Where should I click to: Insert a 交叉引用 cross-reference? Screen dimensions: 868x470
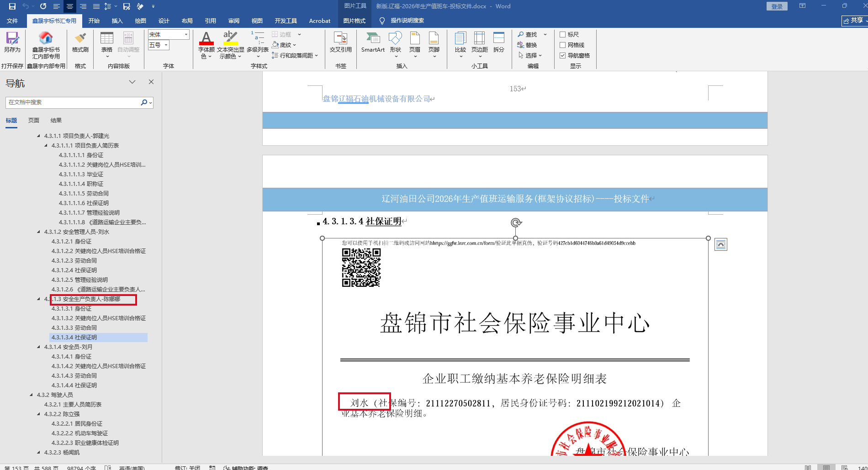(341, 42)
